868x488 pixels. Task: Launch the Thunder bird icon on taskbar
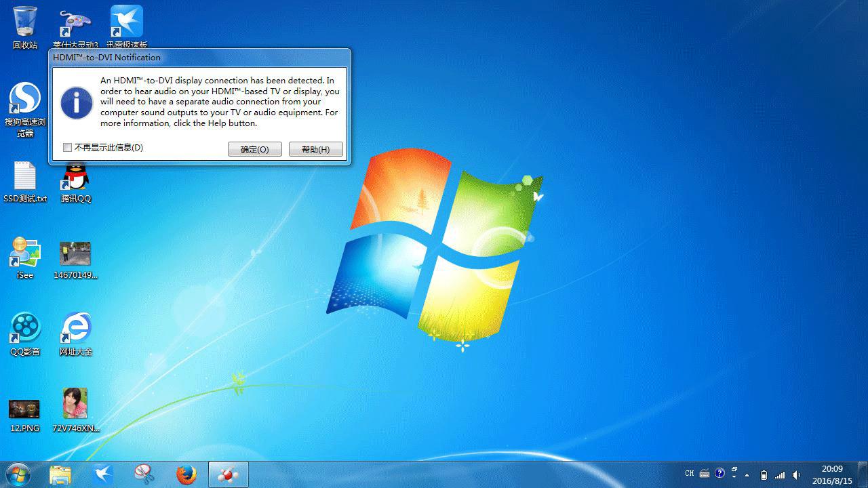click(x=102, y=474)
